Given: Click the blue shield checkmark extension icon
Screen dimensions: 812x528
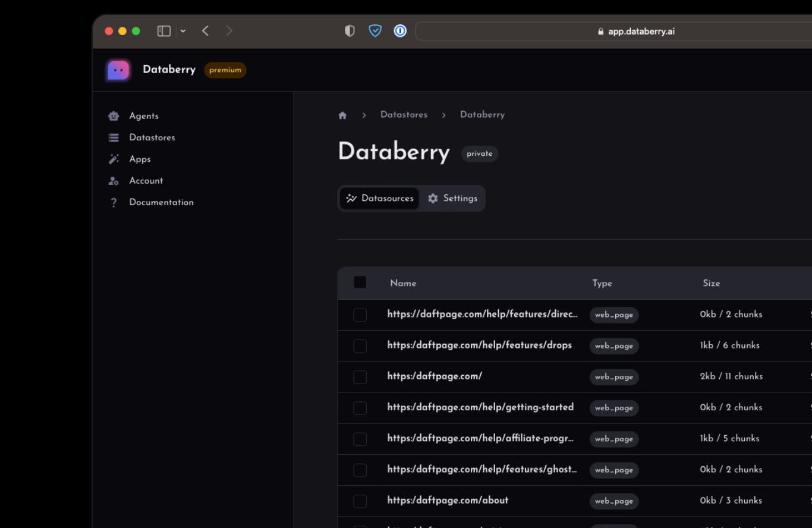Looking at the screenshot, I should [x=375, y=31].
